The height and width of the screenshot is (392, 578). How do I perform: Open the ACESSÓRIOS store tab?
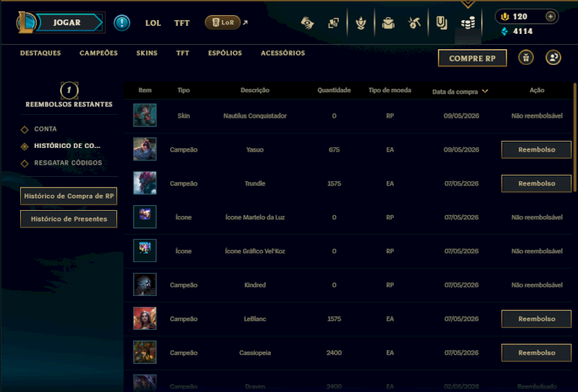click(x=282, y=53)
